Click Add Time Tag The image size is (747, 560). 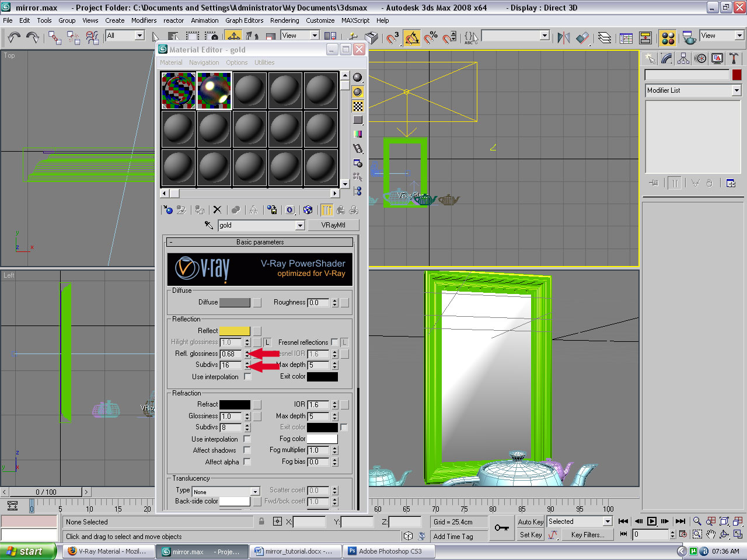point(453,537)
